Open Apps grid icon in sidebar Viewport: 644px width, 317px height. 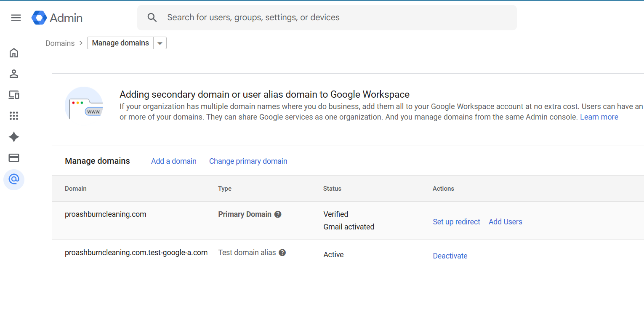tap(14, 116)
